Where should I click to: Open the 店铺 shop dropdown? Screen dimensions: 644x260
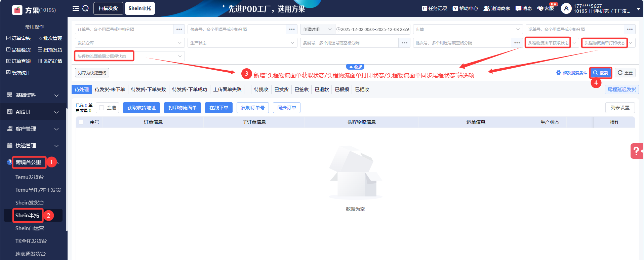[x=468, y=29]
